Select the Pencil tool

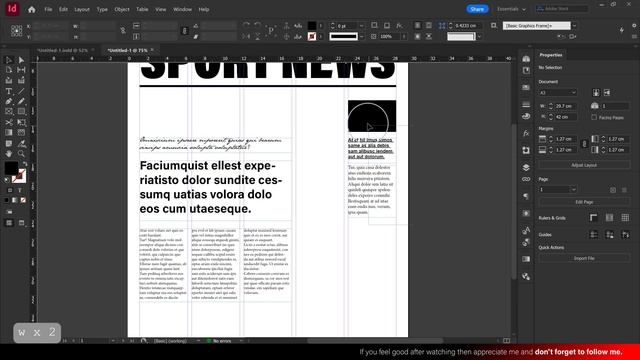tap(21, 101)
